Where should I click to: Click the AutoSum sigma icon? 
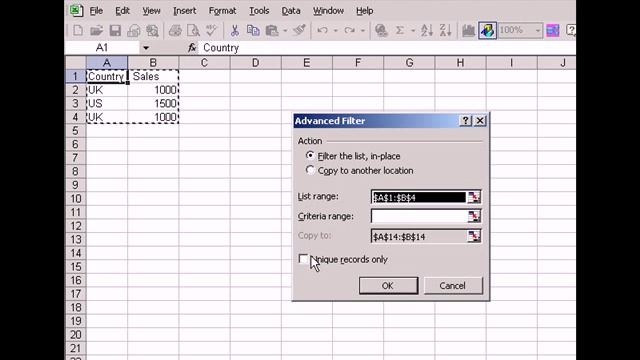400,31
